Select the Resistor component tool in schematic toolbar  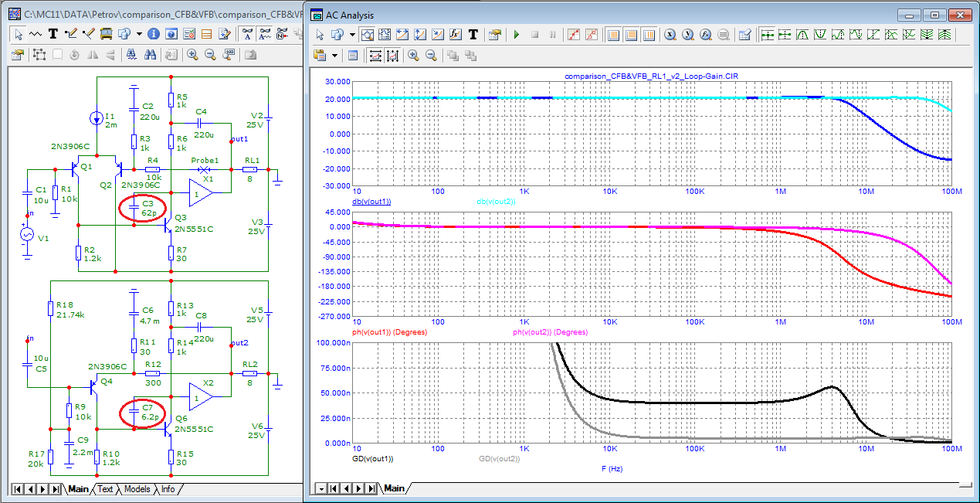36,34
